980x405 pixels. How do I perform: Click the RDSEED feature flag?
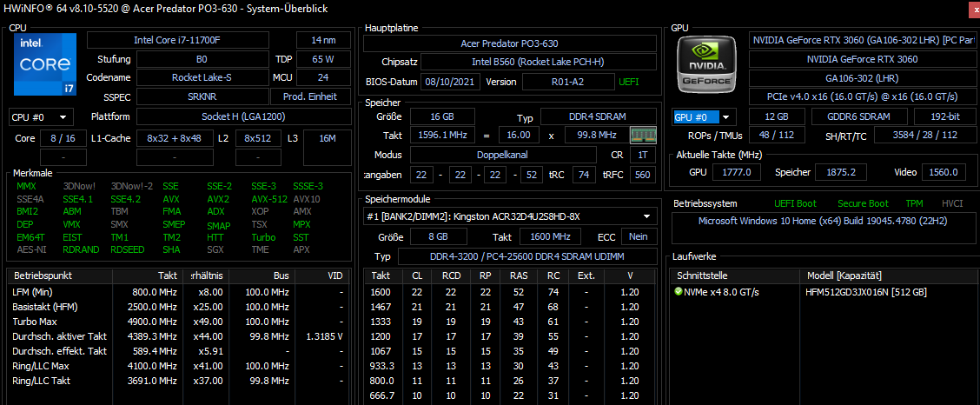pos(126,249)
